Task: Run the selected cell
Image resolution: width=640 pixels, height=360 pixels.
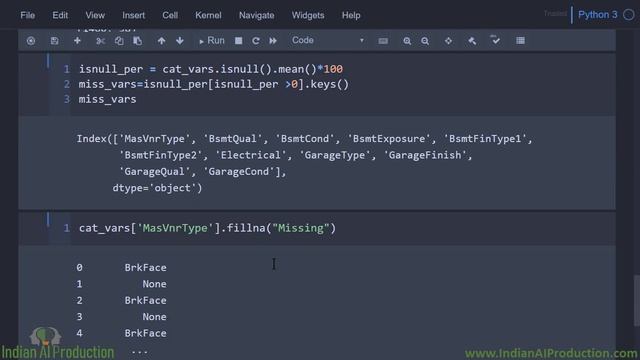Action: (x=211, y=40)
